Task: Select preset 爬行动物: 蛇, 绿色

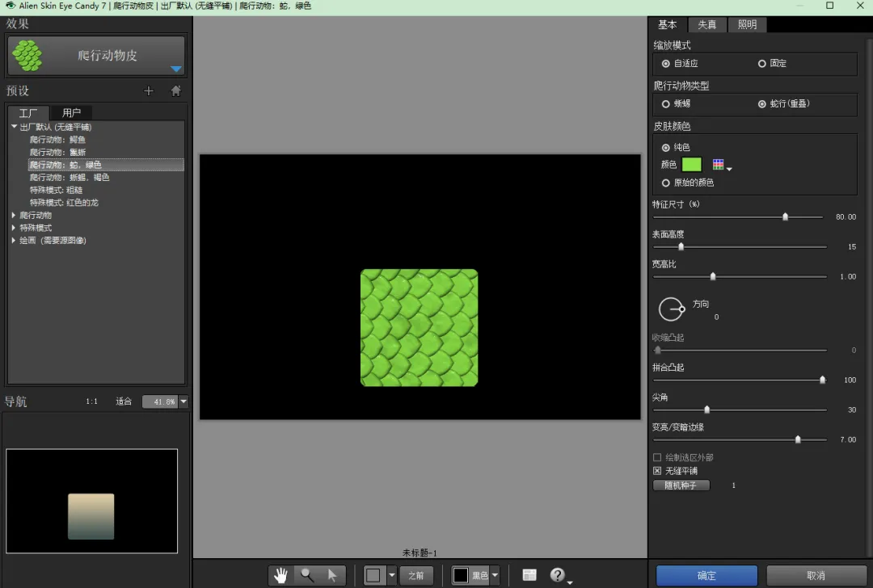Action: point(106,165)
